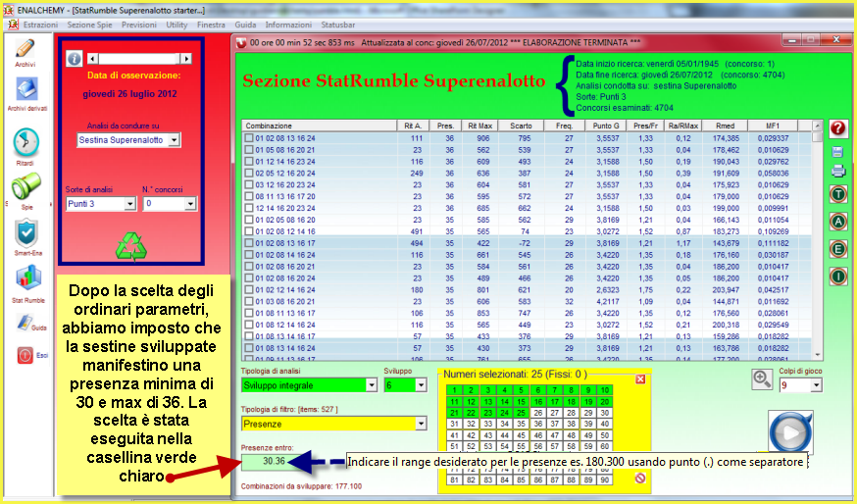Click the green circle E icon
The height and width of the screenshot is (504, 857).
(x=837, y=249)
